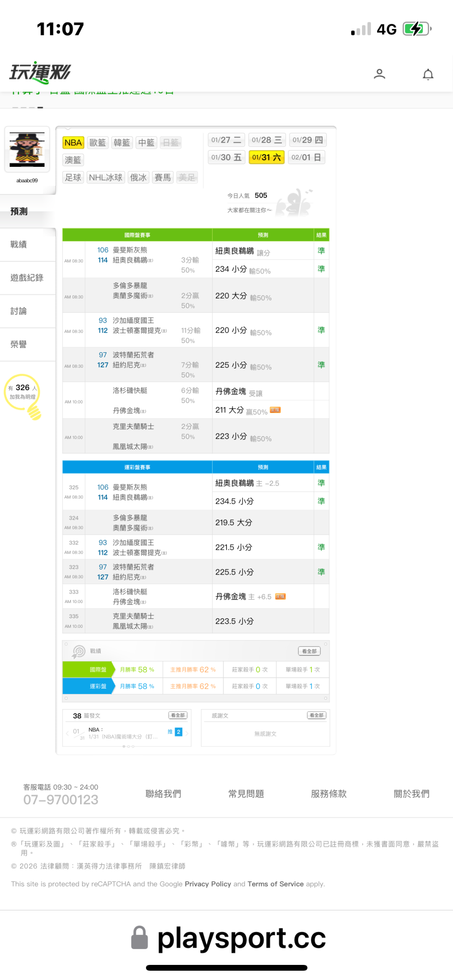The width and height of the screenshot is (453, 980).
Task: Expand 看全部 for the 38 篇發文 section
Action: pos(178,715)
